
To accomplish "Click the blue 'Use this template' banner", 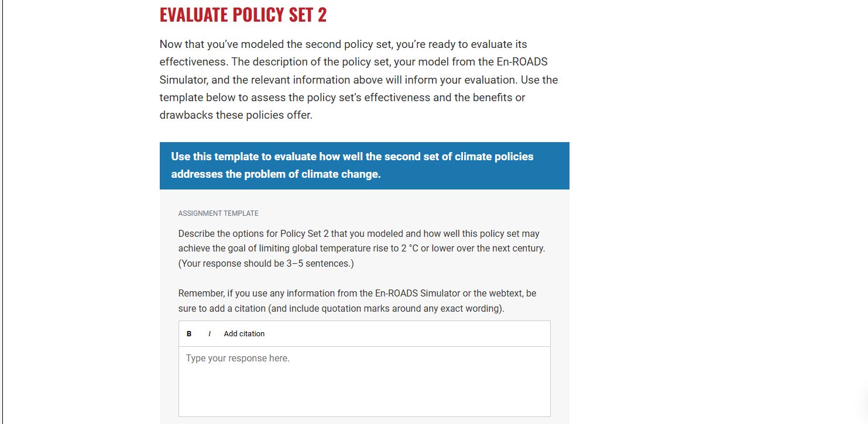I will tap(364, 166).
